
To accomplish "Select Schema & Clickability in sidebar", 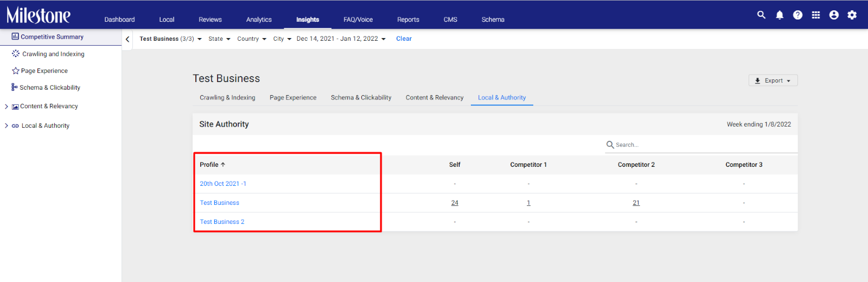I will 50,87.
